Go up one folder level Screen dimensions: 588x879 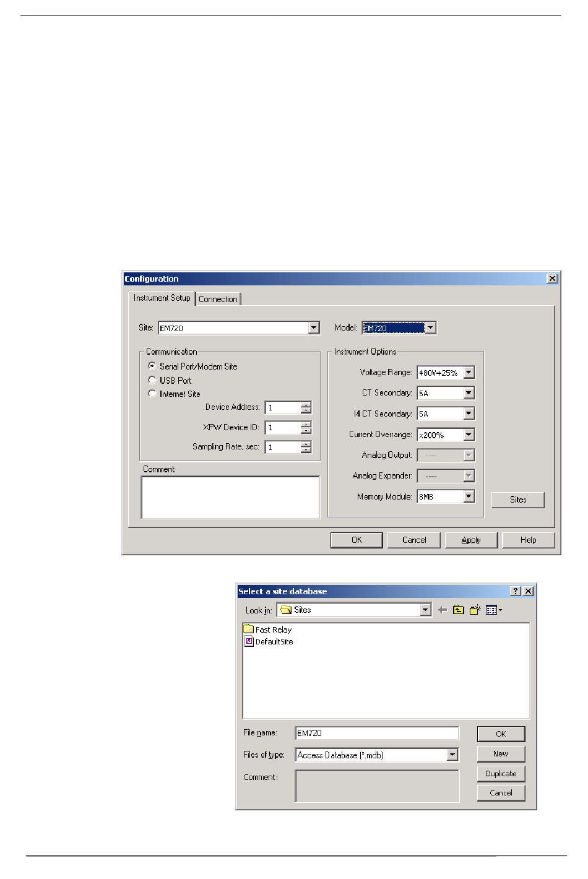459,610
